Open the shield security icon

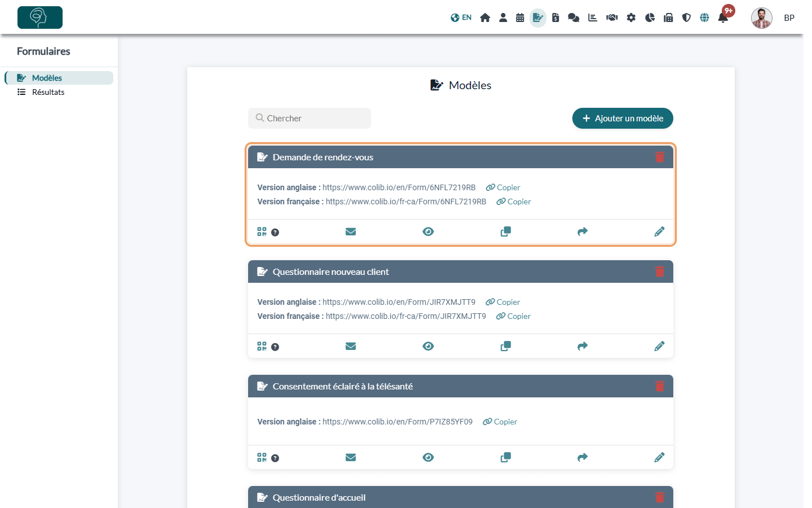pos(686,17)
